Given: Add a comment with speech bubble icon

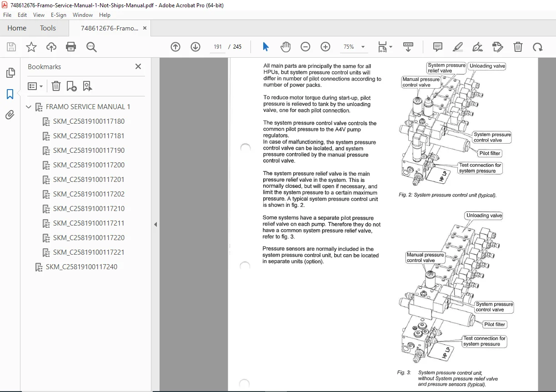Looking at the screenshot, I should point(438,47).
